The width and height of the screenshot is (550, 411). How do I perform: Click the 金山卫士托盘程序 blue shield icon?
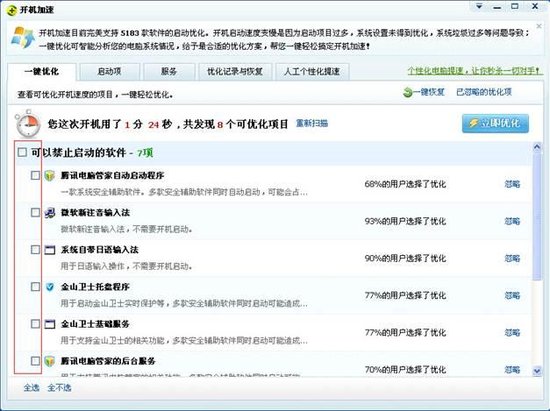(x=50, y=287)
